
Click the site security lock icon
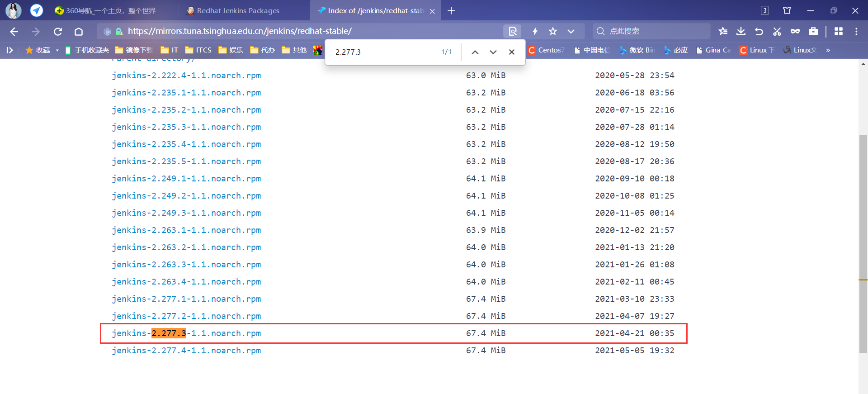point(119,31)
